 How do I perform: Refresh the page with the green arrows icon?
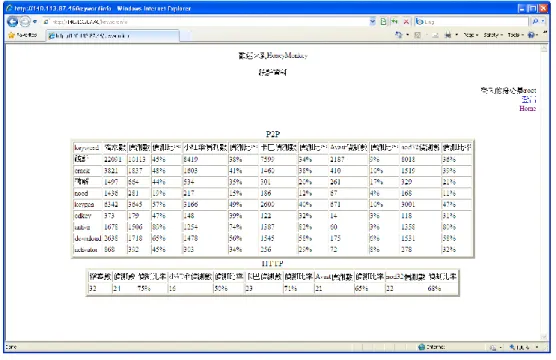(x=395, y=22)
